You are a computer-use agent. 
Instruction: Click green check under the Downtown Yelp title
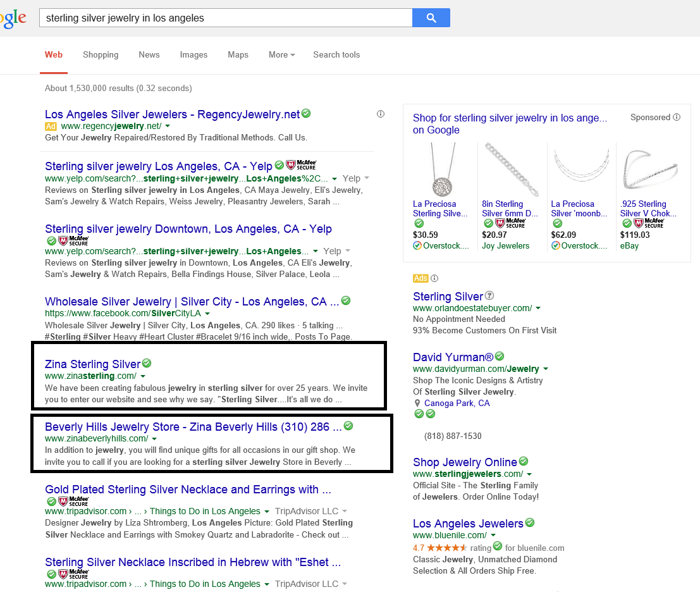point(52,241)
